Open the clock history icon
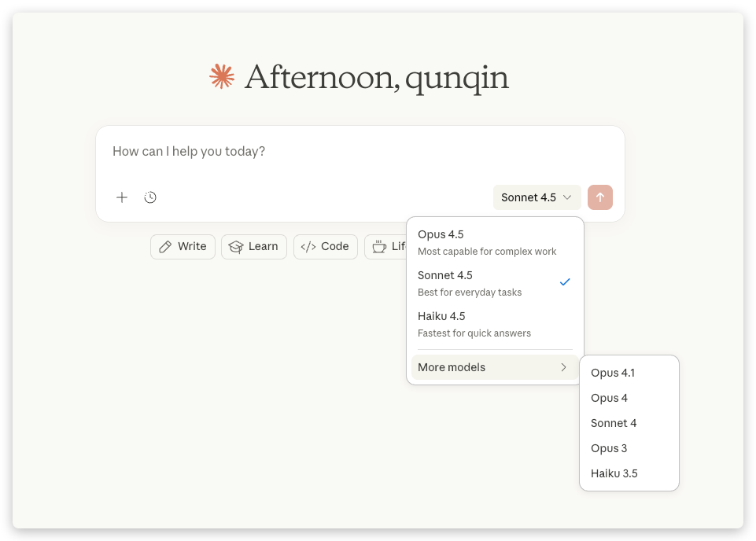The image size is (756, 541). (x=150, y=197)
